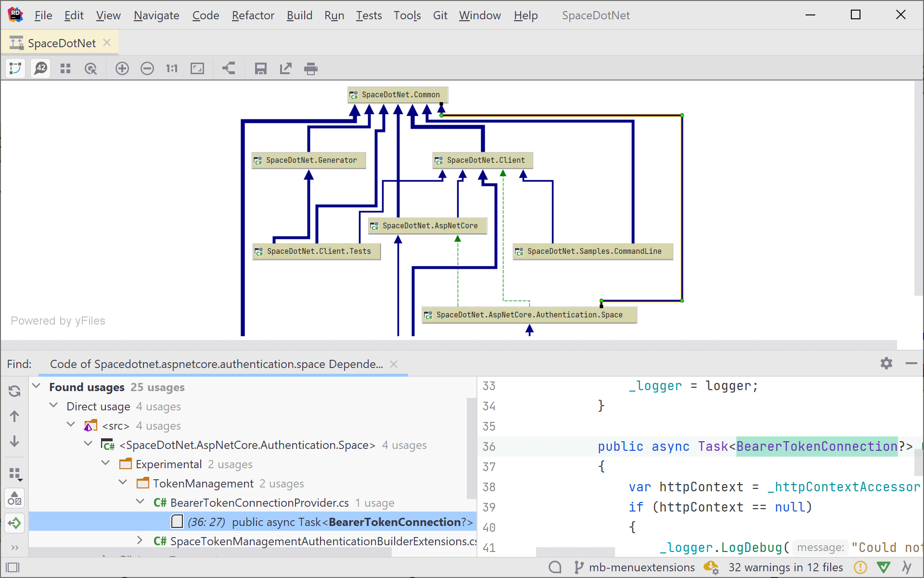Open the Refactor menu

253,15
